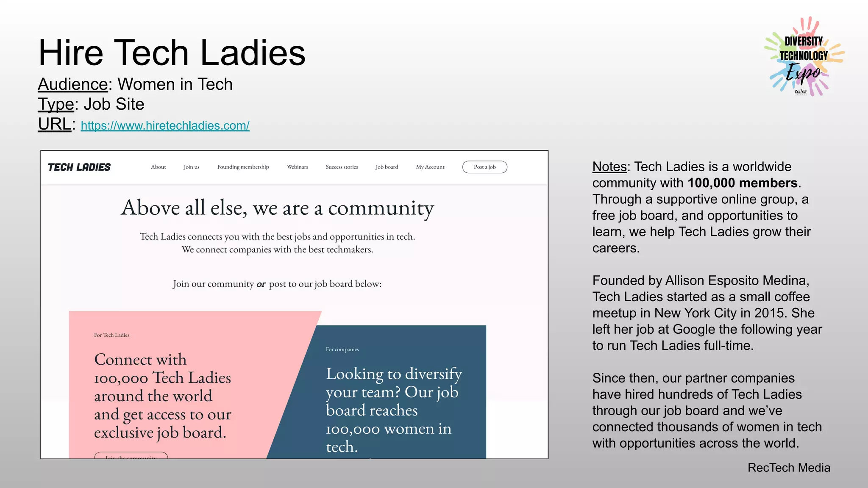
Task: Click the 'RecTech Media' footer text
Action: point(789,468)
